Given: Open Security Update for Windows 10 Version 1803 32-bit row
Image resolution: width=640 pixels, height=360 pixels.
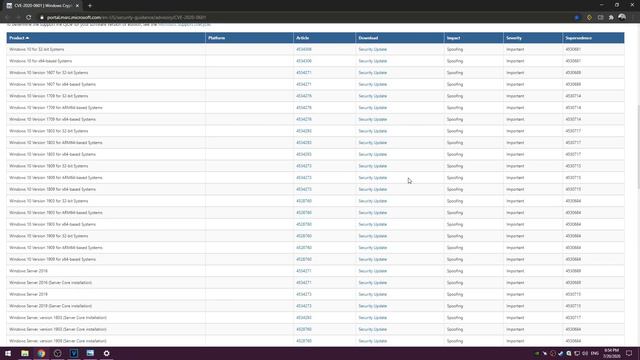Looking at the screenshot, I should (x=373, y=131).
